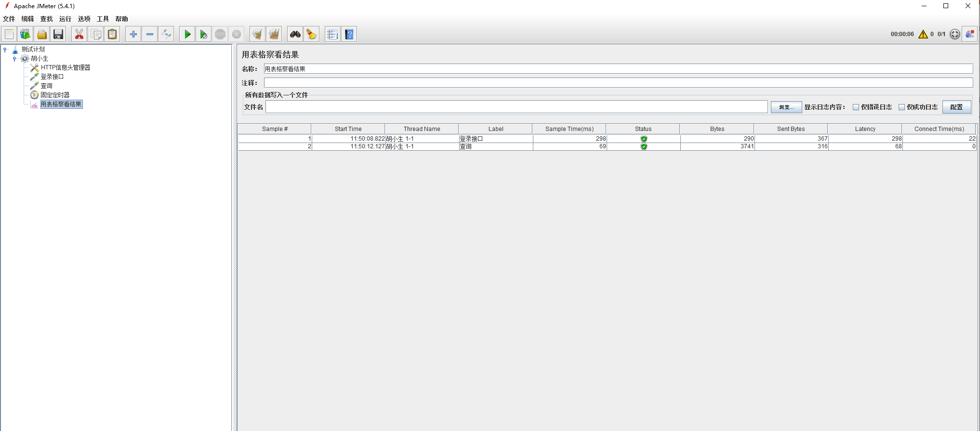Screen dimensions: 980x431
Task: Click the Sent Bytes column header
Action: (x=791, y=129)
